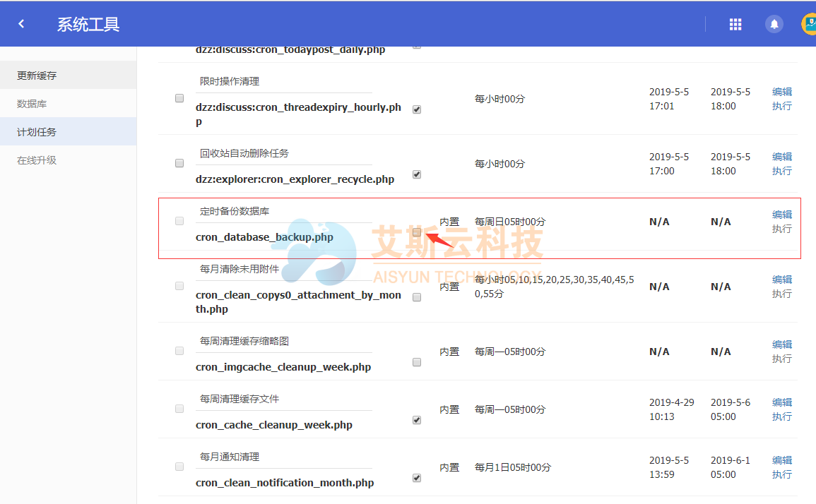The image size is (816, 504).
Task: Click the 定时备份数据库 name field
Action: point(284,212)
